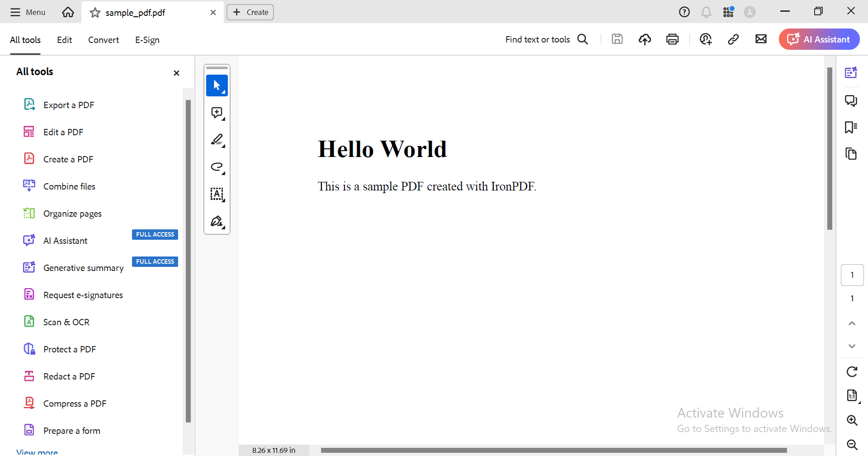Select the Highlight tool in quick toolbar
Screen dimensions: 868x456
click(x=217, y=140)
